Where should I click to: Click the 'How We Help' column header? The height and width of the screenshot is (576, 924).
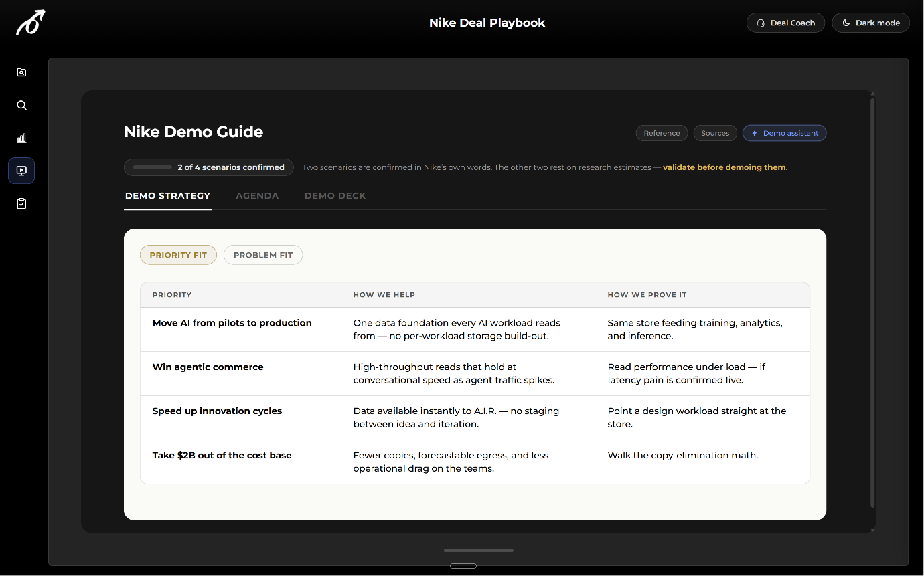pos(384,295)
